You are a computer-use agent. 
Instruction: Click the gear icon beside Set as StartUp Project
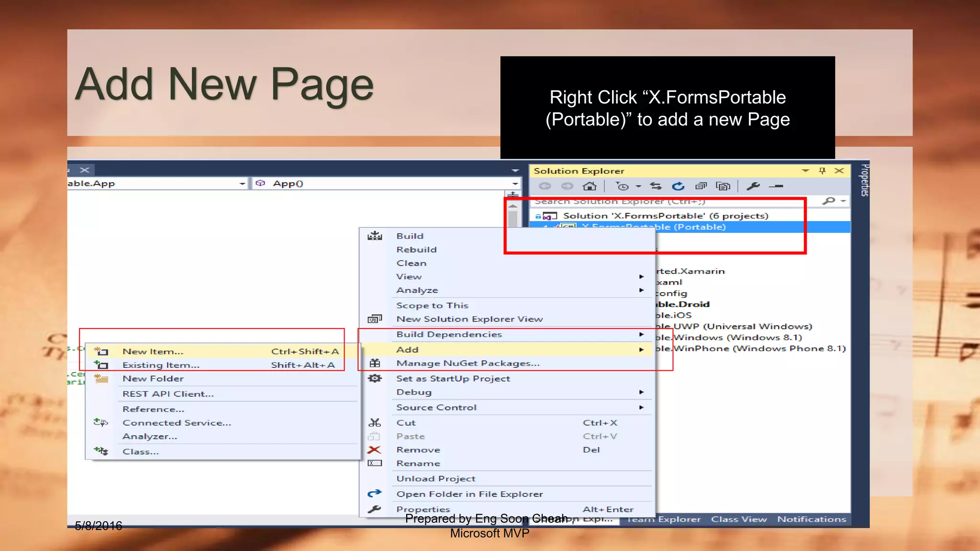pyautogui.click(x=375, y=378)
